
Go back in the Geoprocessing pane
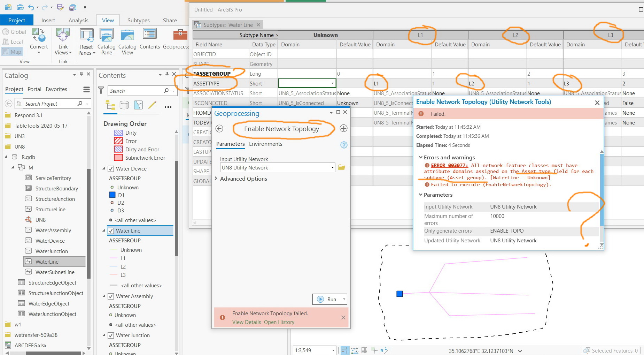(x=219, y=128)
